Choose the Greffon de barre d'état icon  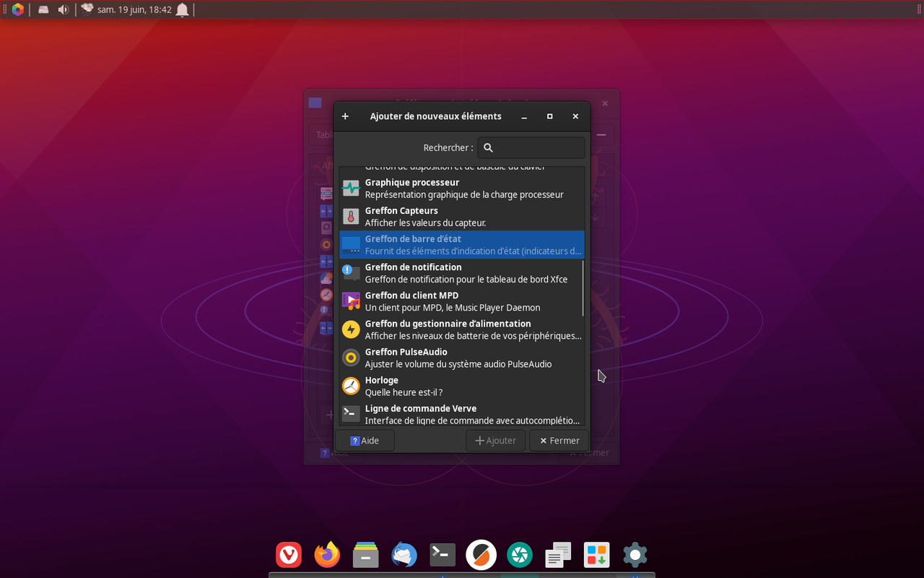point(351,245)
